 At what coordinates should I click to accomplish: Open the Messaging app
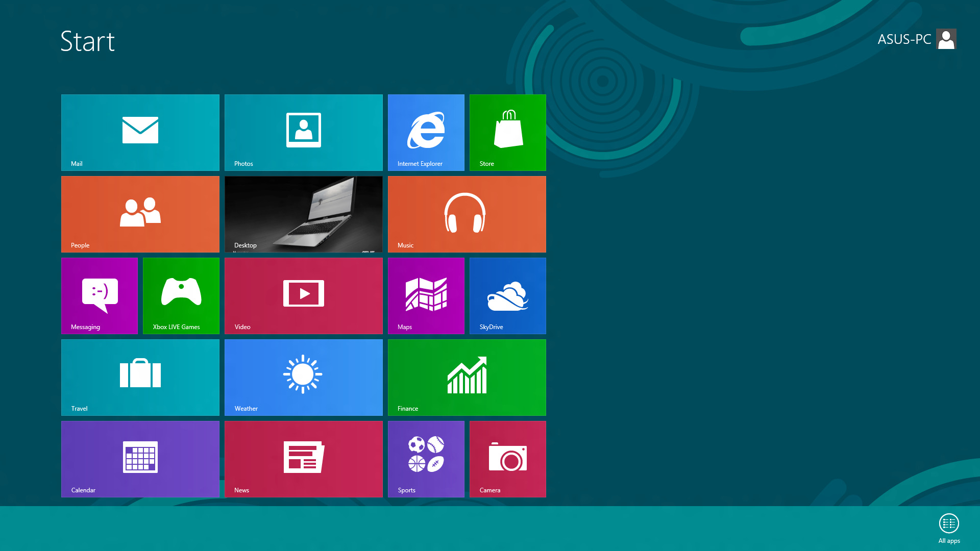click(x=100, y=296)
